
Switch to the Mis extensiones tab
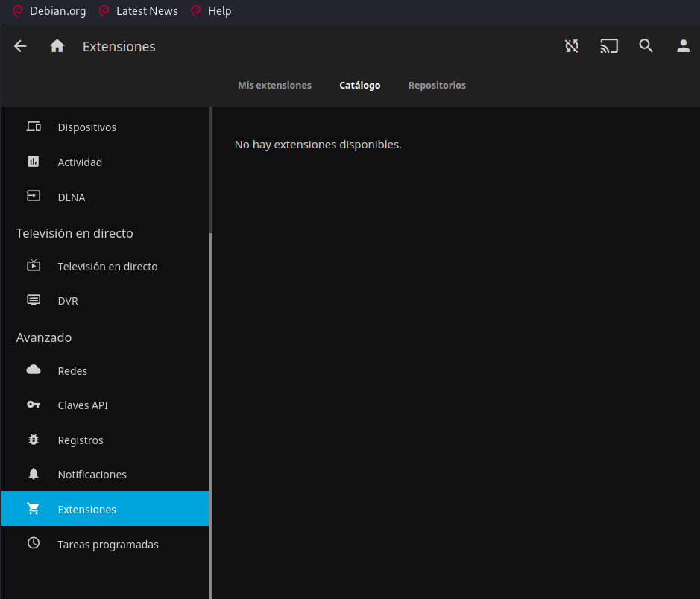coord(274,85)
